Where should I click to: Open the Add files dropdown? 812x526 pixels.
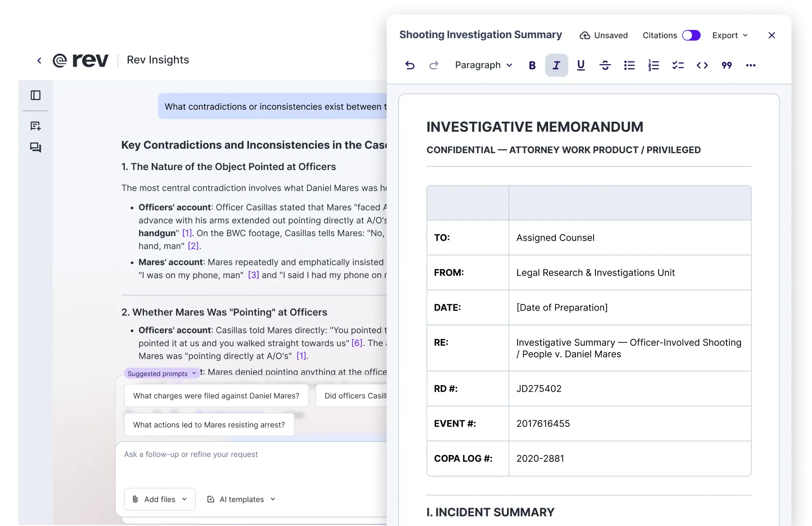(x=160, y=499)
